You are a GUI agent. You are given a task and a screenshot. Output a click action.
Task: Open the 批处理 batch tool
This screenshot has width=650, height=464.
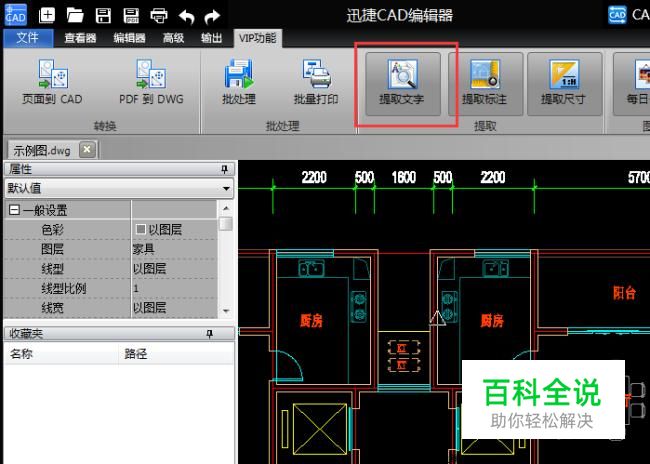[239, 82]
